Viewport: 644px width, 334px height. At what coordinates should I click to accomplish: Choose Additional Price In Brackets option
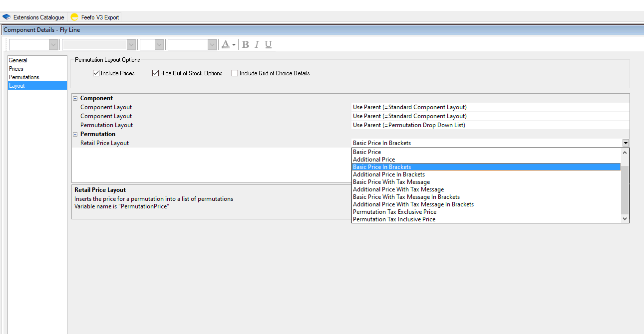(389, 174)
